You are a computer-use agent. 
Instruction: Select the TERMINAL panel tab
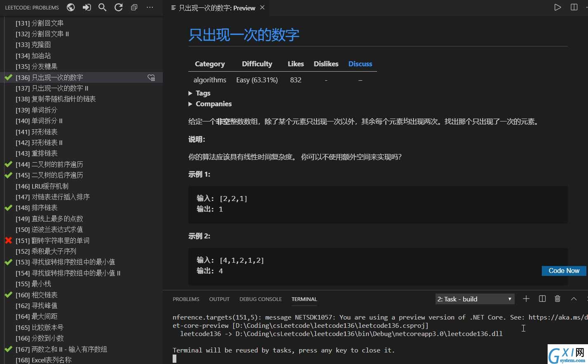(304, 299)
